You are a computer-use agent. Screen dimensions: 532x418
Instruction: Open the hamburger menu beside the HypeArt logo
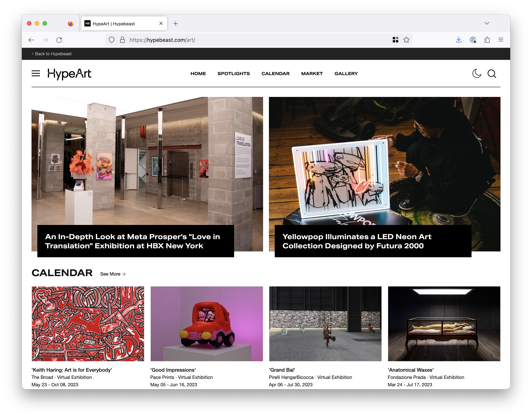tap(36, 73)
